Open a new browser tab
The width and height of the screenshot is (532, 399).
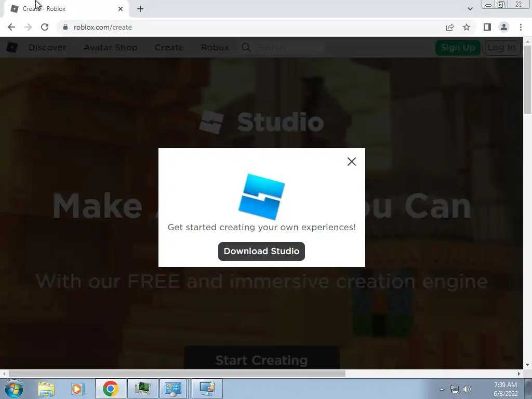(x=140, y=9)
